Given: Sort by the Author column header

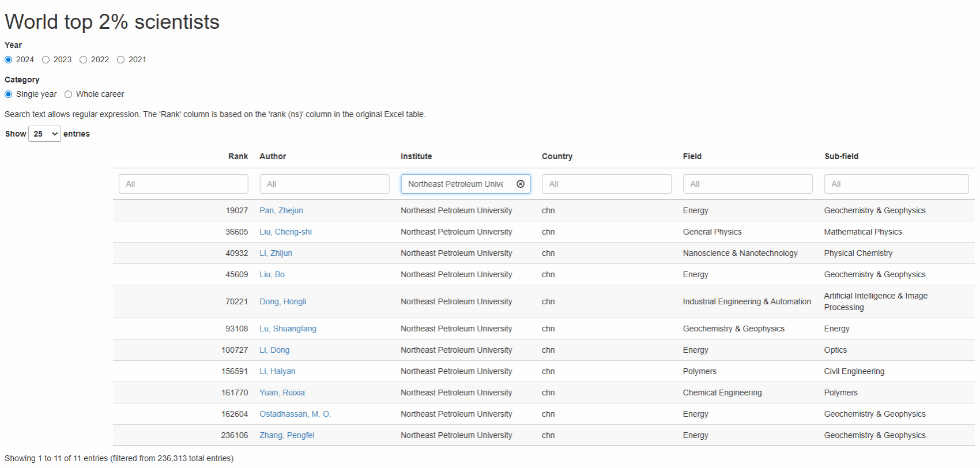Looking at the screenshot, I should pos(273,156).
